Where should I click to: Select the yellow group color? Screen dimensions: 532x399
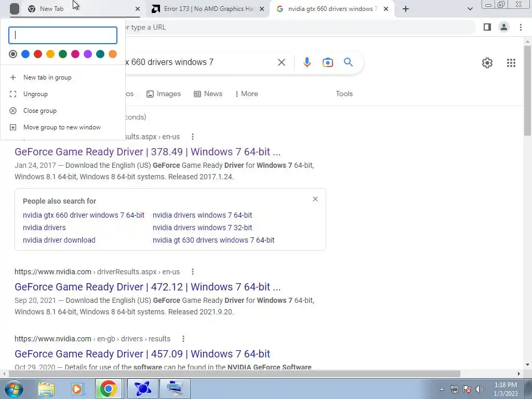(x=50, y=54)
